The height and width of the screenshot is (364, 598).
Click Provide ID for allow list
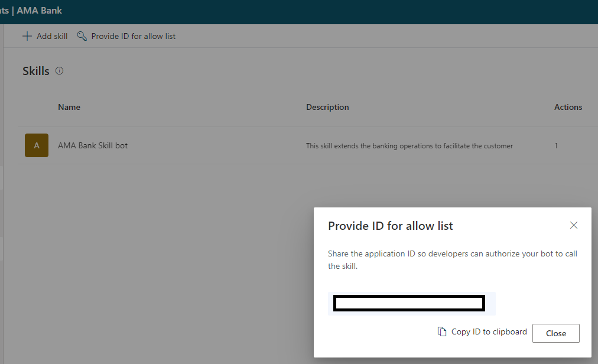(134, 35)
